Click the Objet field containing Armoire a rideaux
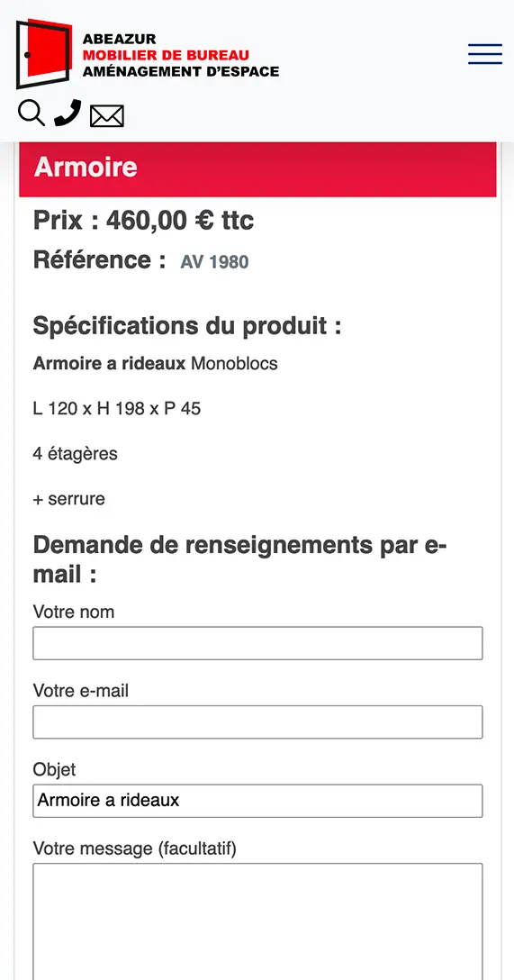Screen dimensions: 514x980 coord(258,801)
